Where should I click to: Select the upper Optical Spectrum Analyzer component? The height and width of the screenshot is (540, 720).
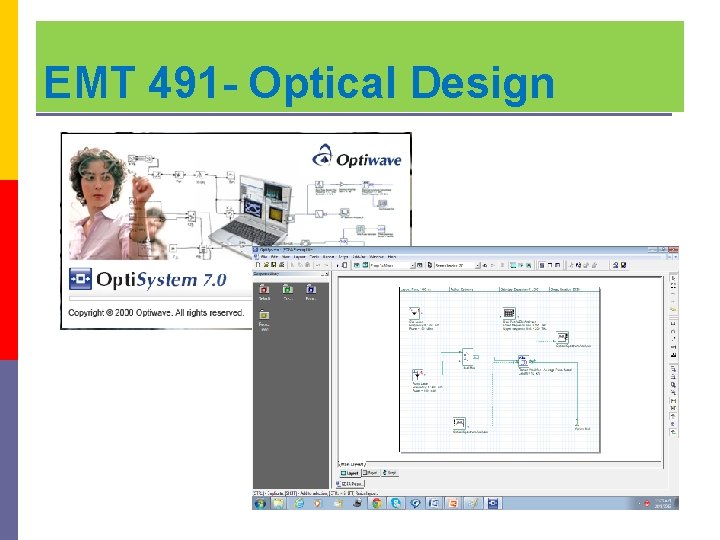[562, 338]
